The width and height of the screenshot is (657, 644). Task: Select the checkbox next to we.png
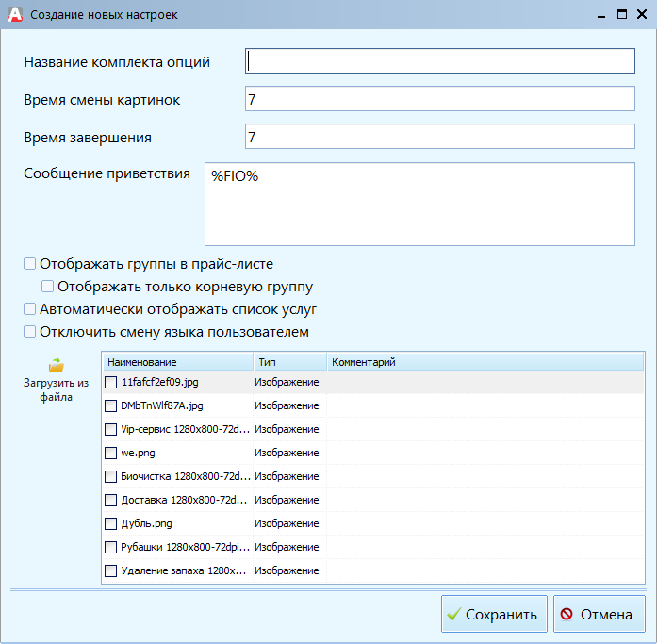[111, 453]
